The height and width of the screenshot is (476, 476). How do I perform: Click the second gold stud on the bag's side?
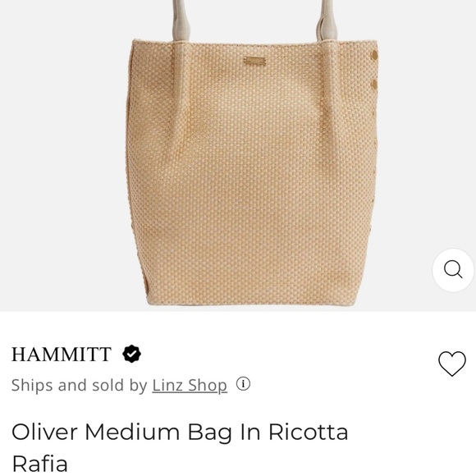(374, 84)
